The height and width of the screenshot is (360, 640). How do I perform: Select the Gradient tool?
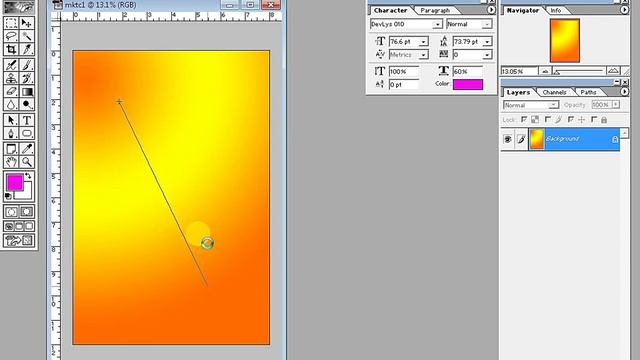coord(27,91)
